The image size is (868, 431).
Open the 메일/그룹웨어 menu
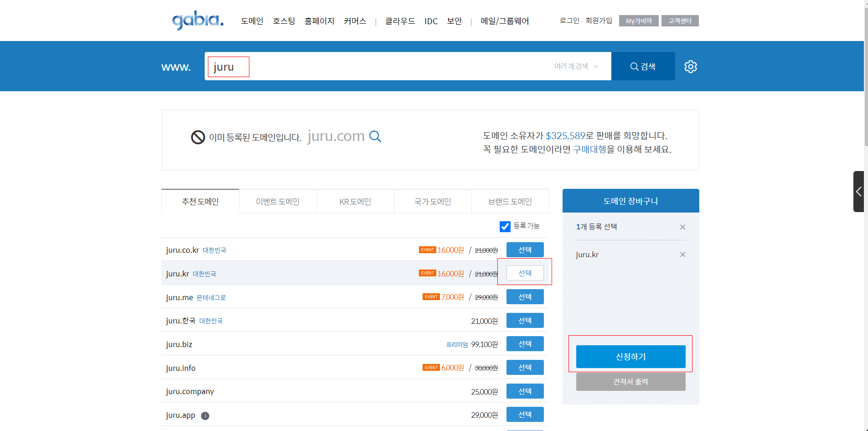[505, 21]
